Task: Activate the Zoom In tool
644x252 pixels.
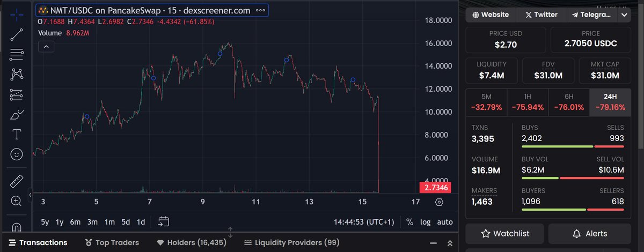Action: pos(17,201)
